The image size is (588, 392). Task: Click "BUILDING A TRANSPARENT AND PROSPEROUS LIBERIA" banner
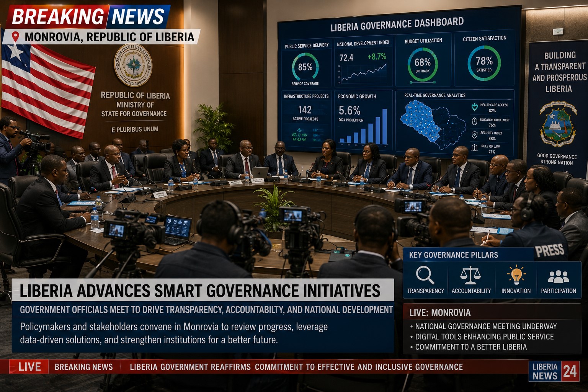559,72
